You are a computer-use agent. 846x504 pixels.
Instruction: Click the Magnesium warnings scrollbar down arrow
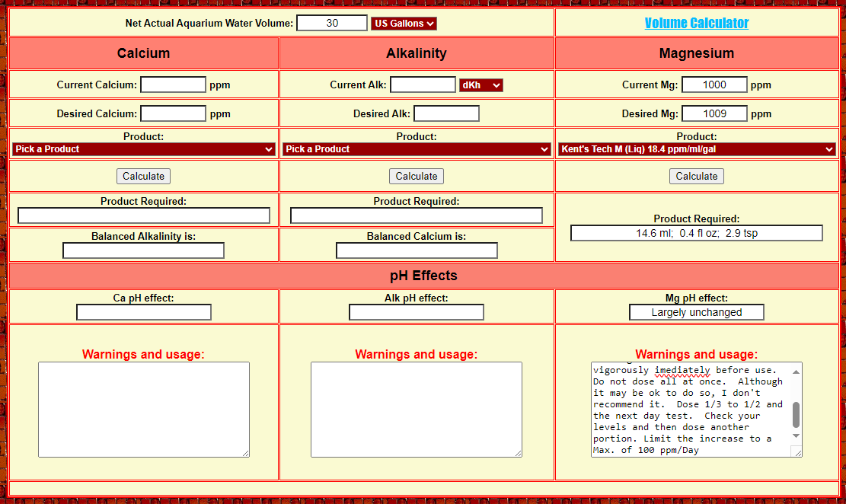[x=797, y=435]
